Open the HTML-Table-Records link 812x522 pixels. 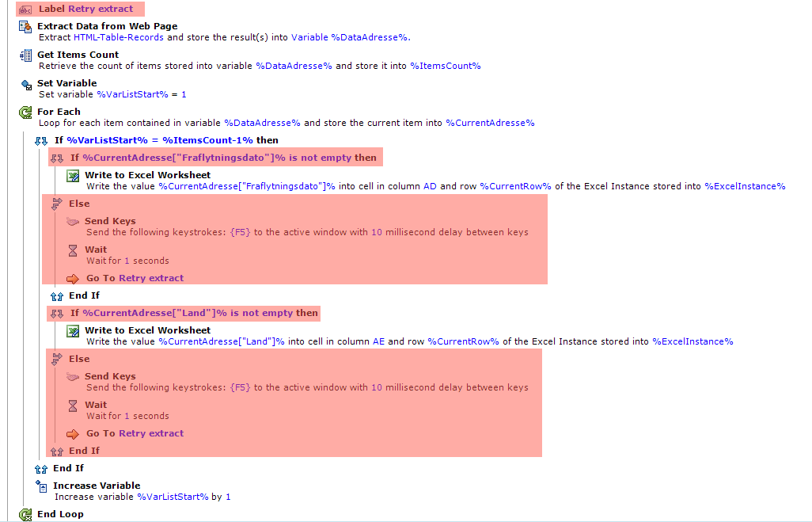click(x=119, y=37)
